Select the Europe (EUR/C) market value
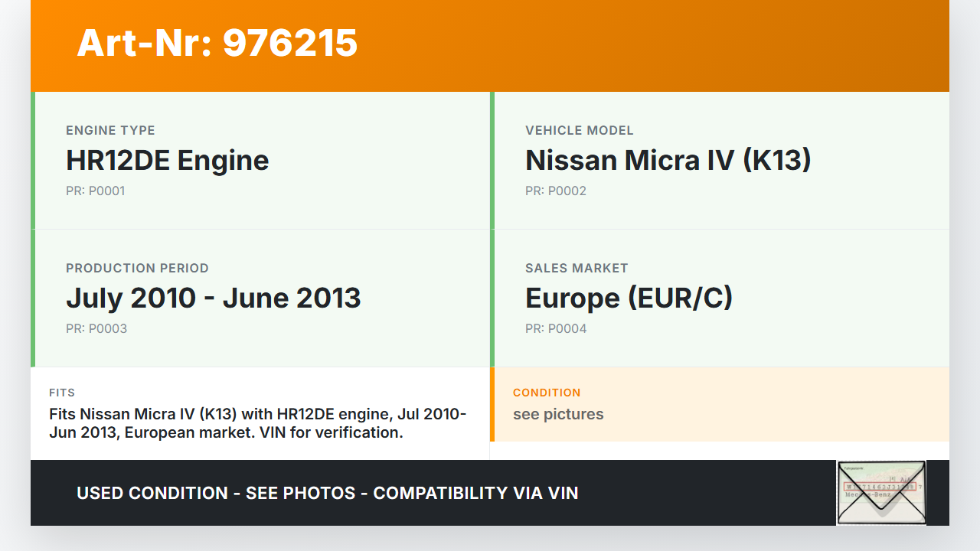 pos(629,298)
